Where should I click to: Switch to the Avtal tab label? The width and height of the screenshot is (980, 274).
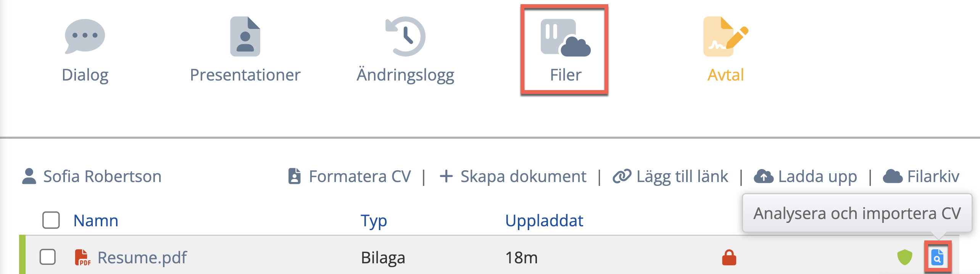point(725,75)
